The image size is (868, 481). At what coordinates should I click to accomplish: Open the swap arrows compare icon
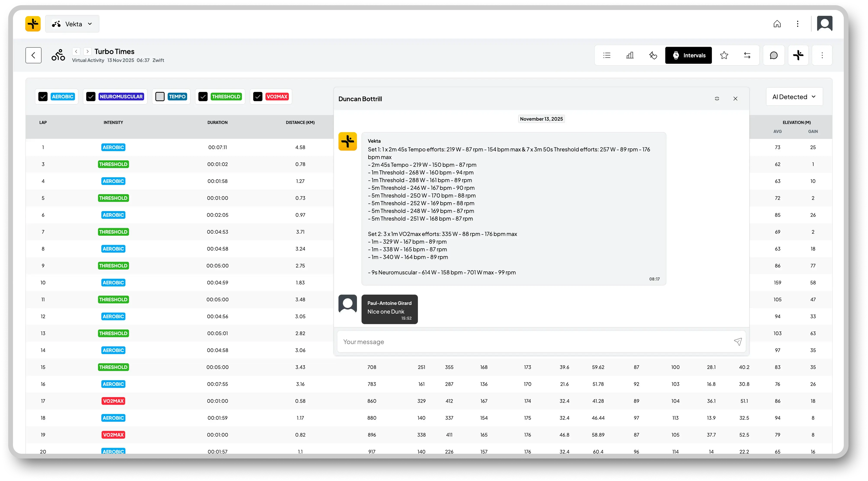coord(747,55)
